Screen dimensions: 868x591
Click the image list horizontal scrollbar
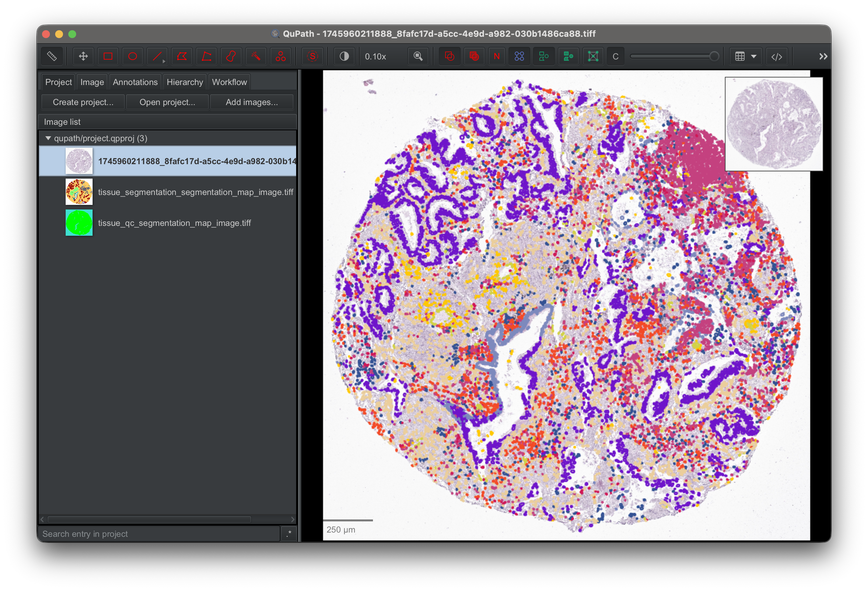click(149, 519)
